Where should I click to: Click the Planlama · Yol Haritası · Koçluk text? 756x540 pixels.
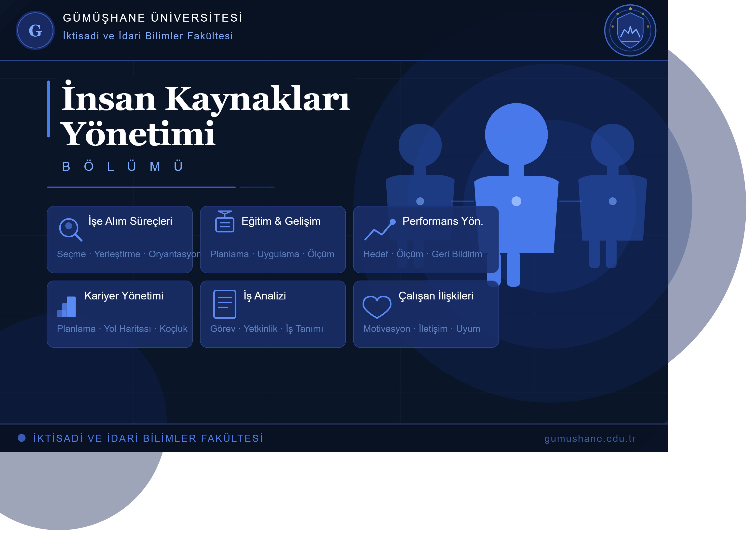[x=122, y=329]
